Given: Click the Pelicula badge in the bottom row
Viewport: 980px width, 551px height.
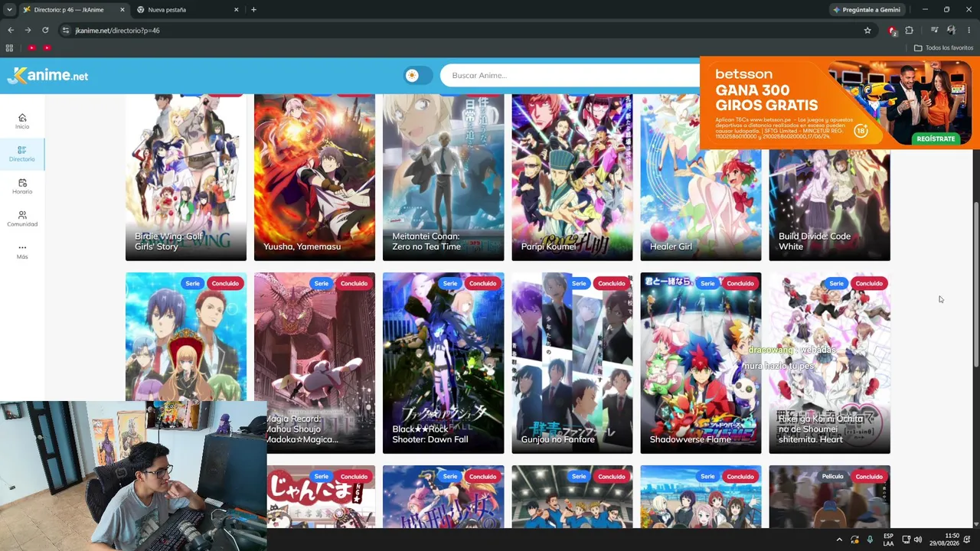Looking at the screenshot, I should click(x=832, y=476).
